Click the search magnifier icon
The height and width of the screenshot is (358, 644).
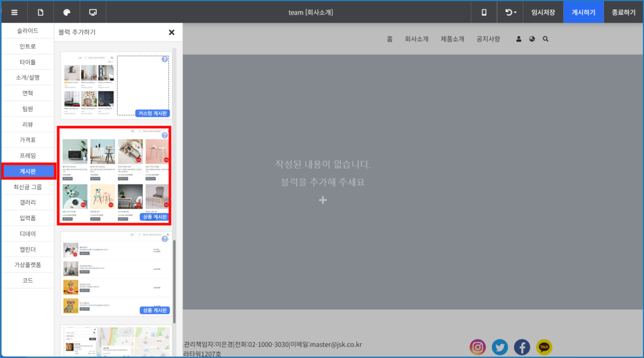point(545,39)
